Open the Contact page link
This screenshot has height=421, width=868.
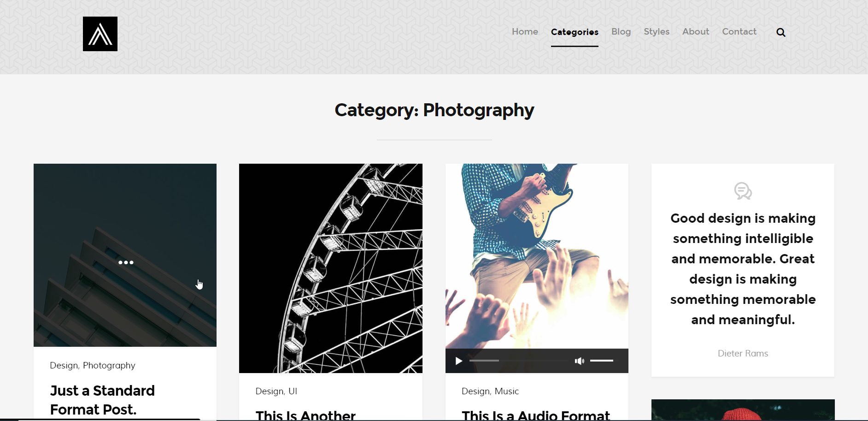click(x=739, y=31)
